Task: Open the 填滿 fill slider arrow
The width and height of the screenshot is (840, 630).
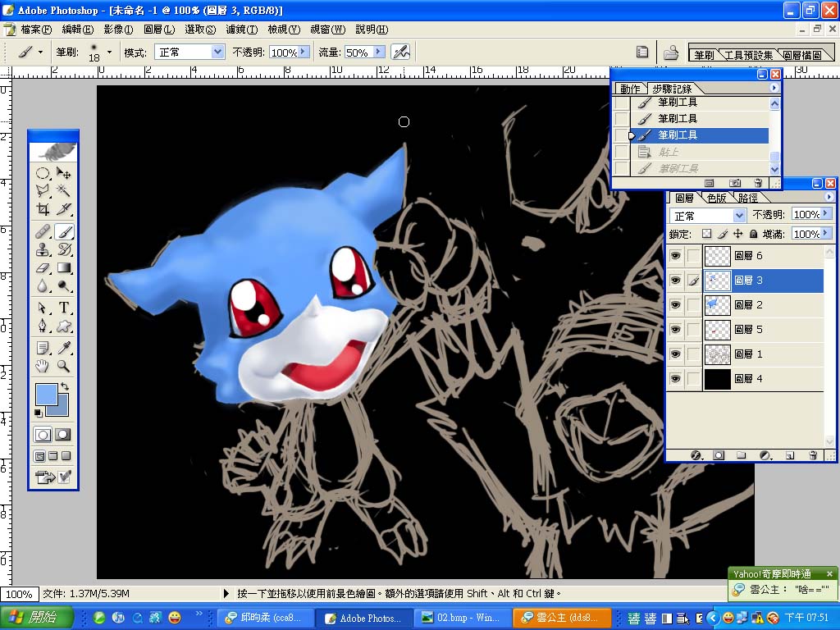Action: point(825,234)
